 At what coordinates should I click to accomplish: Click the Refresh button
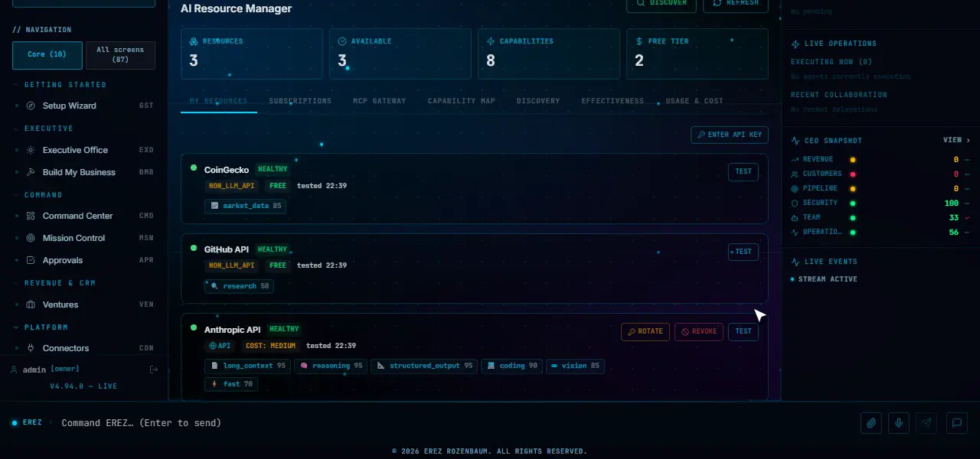tap(736, 3)
